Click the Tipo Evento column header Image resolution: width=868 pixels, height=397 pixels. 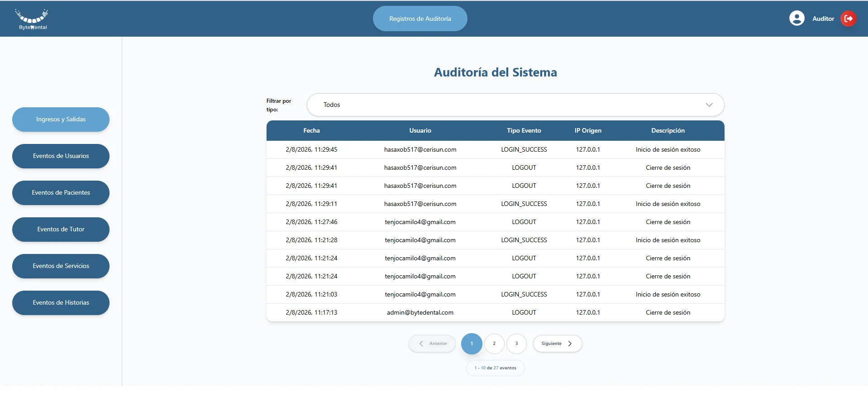coord(524,130)
